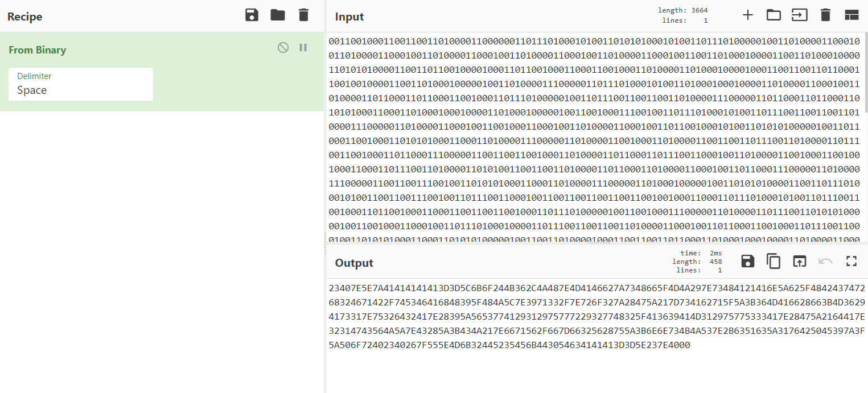Viewport: 868px width, 393px height.
Task: Load a saved recipe folder icon
Action: (x=278, y=15)
